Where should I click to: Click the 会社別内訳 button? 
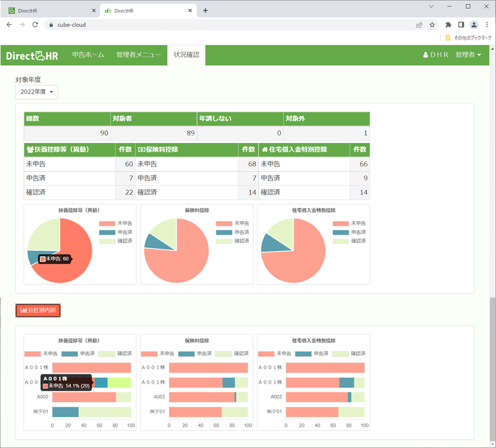pyautogui.click(x=38, y=311)
